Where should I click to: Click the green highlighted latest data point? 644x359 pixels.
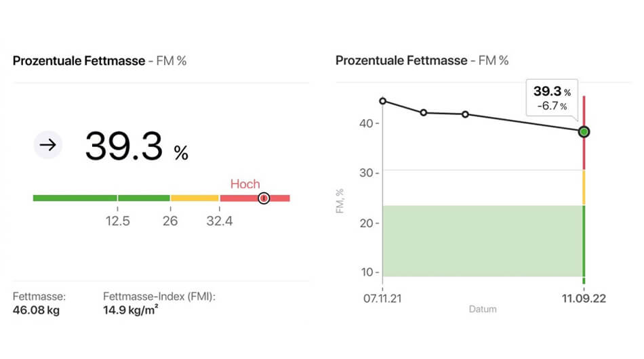(x=584, y=131)
